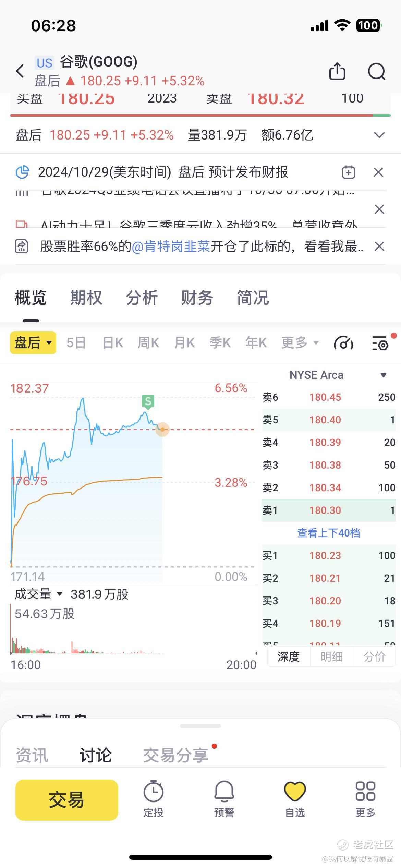Select 月K chart period
The image size is (401, 868).
click(184, 343)
